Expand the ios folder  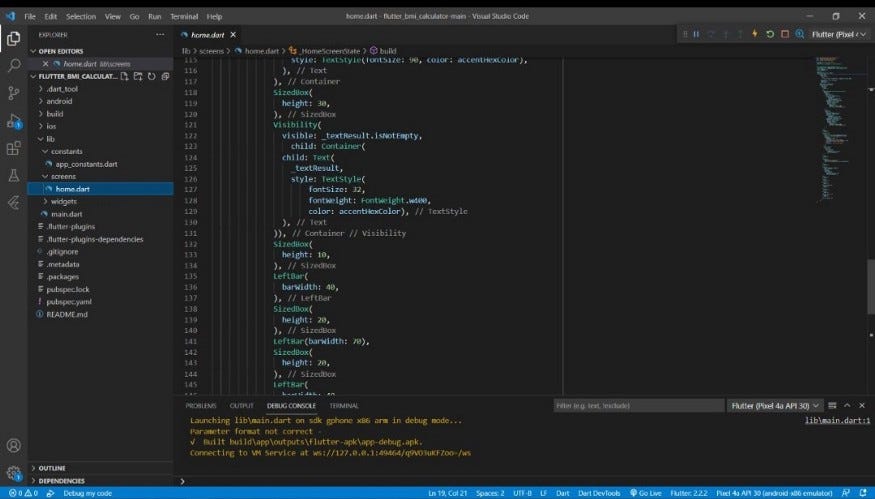click(51, 126)
